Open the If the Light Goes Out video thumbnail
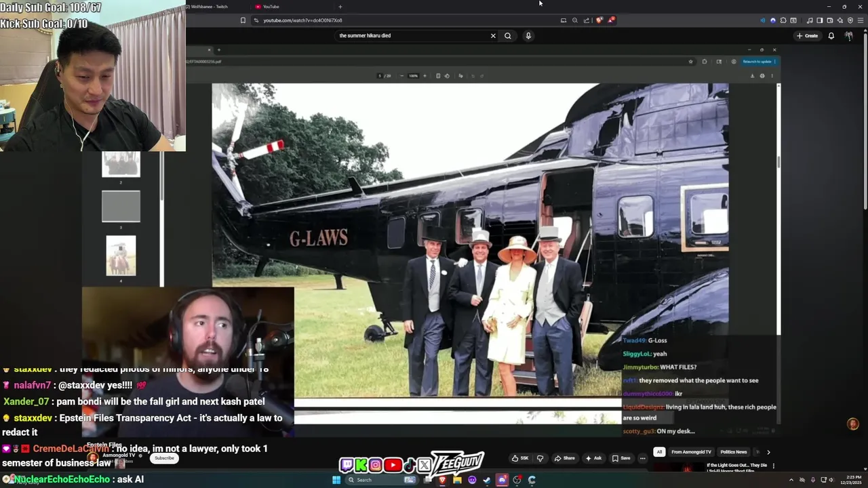Viewport: 868px width, 488px height. [x=678, y=468]
